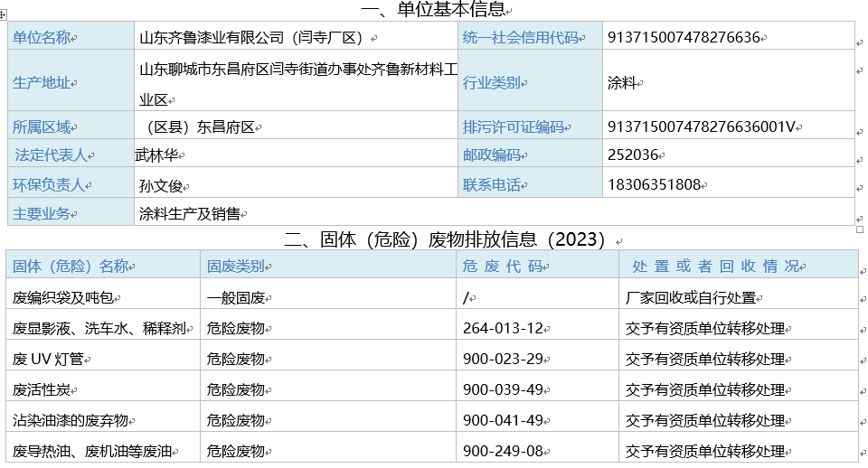Click the 所属区域 label
Screen dimensions: 868x468
pyautogui.click(x=42, y=127)
